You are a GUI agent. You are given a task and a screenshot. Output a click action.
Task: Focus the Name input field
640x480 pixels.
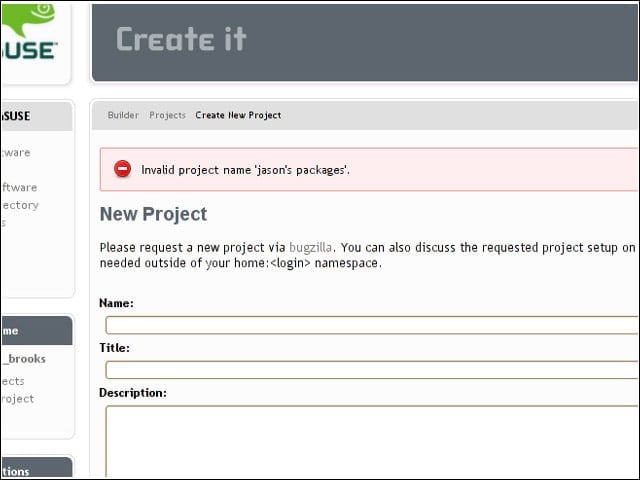[x=371, y=325]
